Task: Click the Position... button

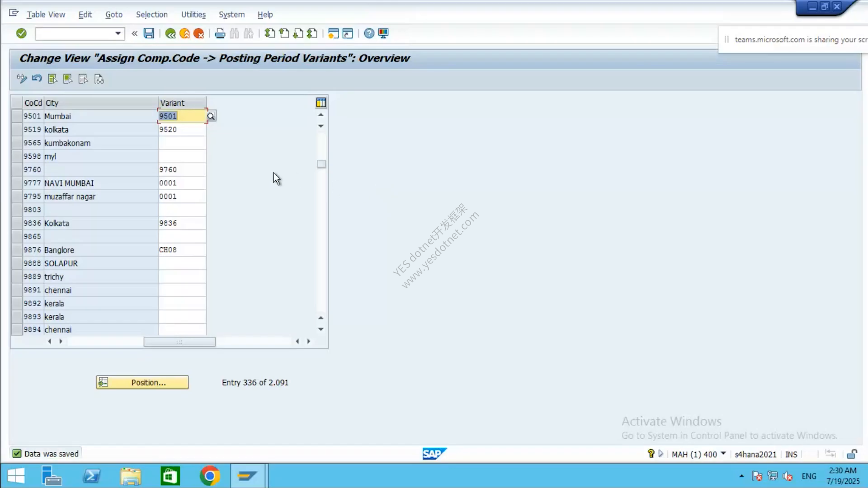Action: (x=142, y=382)
